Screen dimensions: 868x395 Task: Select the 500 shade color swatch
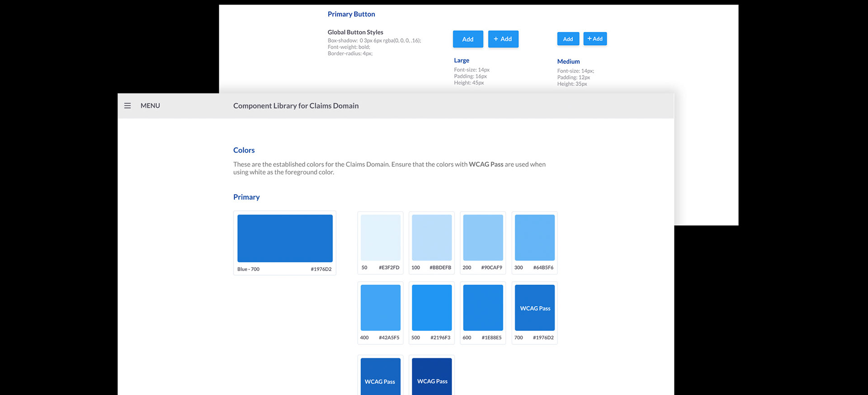point(432,308)
